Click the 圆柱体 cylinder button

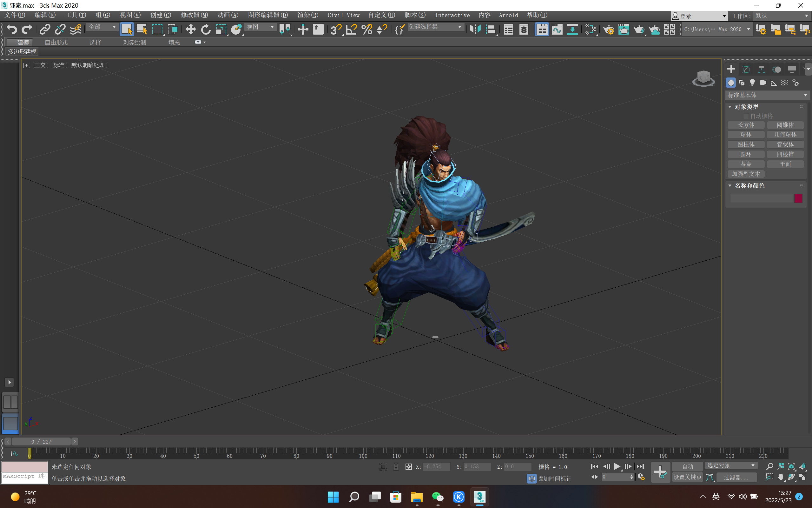[746, 144]
